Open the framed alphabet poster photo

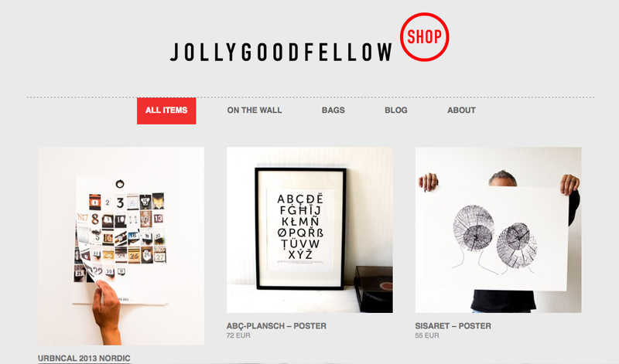(x=309, y=230)
